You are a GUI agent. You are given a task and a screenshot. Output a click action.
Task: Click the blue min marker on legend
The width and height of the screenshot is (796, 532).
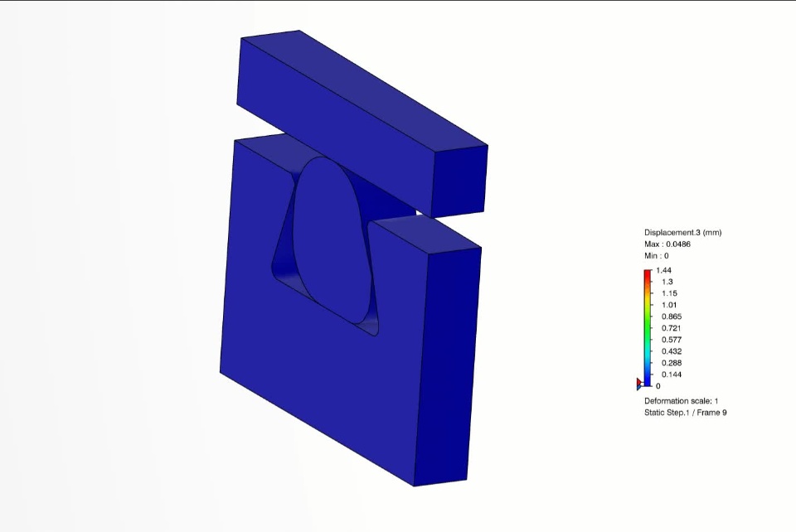point(638,388)
